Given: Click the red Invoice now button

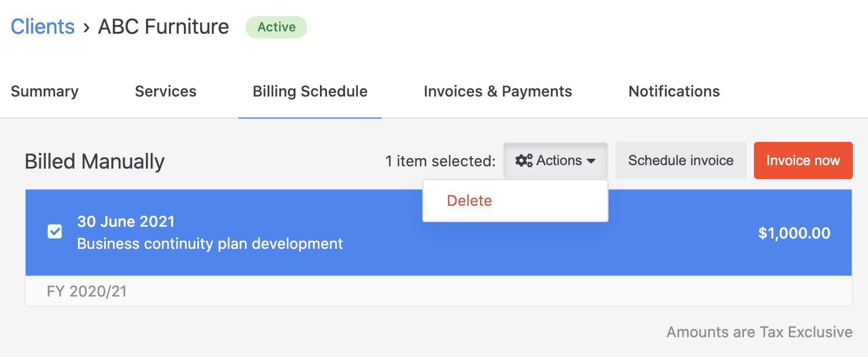Looking at the screenshot, I should click(803, 160).
